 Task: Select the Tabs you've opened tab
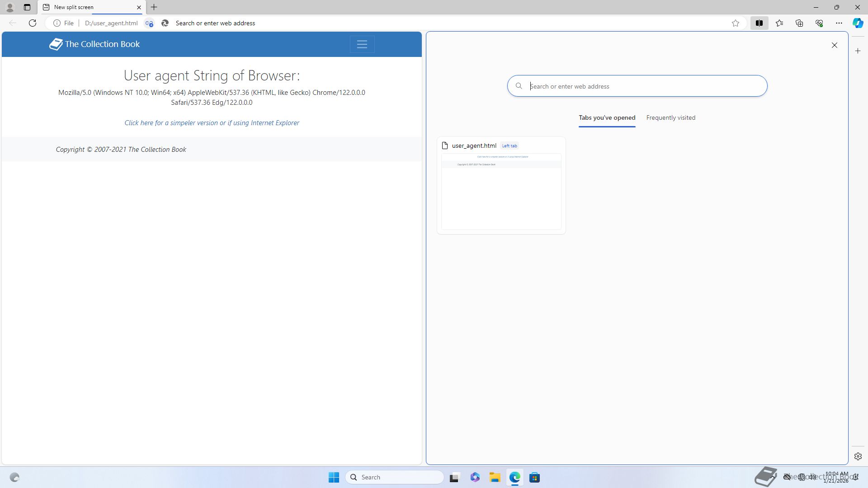pyautogui.click(x=607, y=117)
